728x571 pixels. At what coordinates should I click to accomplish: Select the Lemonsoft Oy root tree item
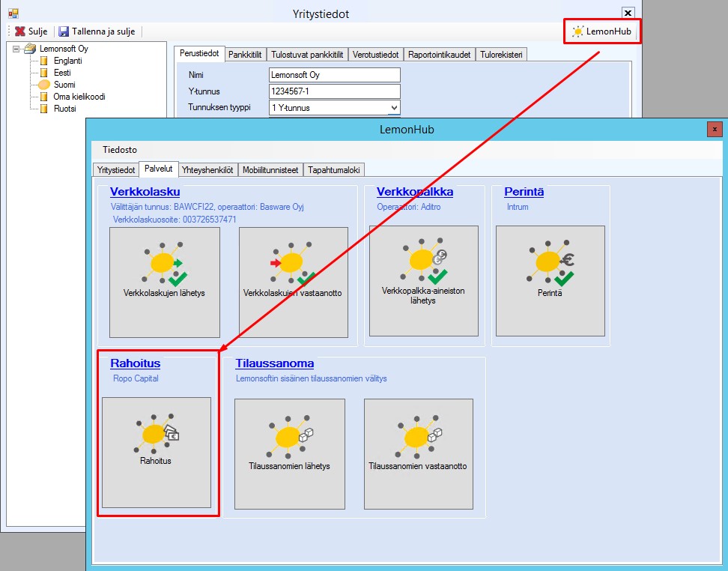click(64, 49)
